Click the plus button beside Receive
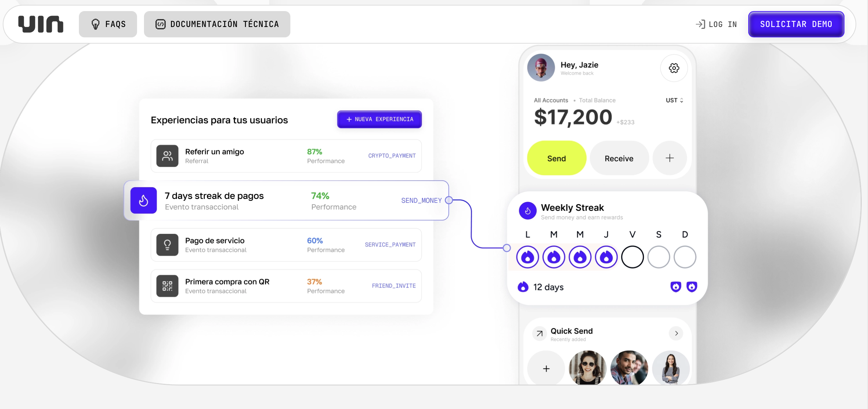This screenshot has width=868, height=409. click(x=669, y=158)
